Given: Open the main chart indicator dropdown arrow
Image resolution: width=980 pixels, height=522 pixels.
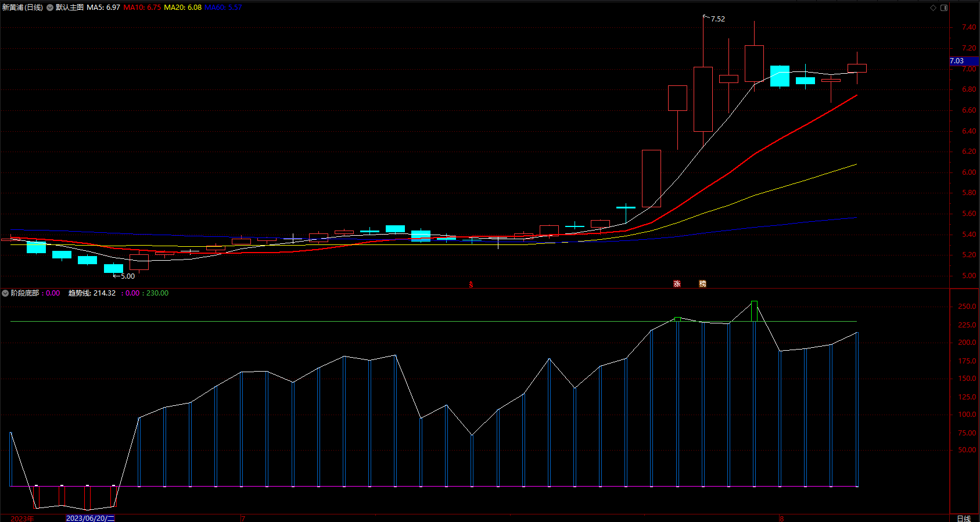Looking at the screenshot, I should [50, 8].
